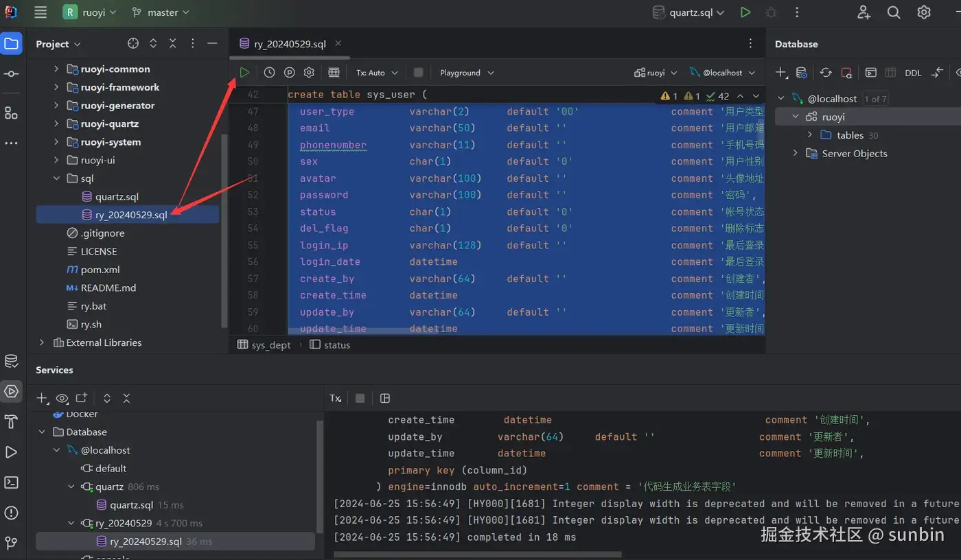
Task: Open the Run sidebar icon
Action: click(x=11, y=452)
